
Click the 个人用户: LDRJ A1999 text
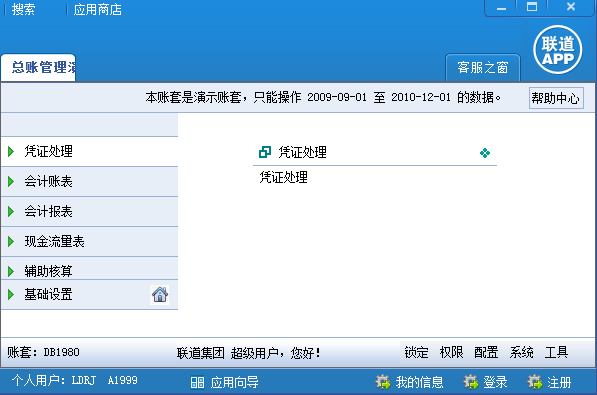(75, 380)
